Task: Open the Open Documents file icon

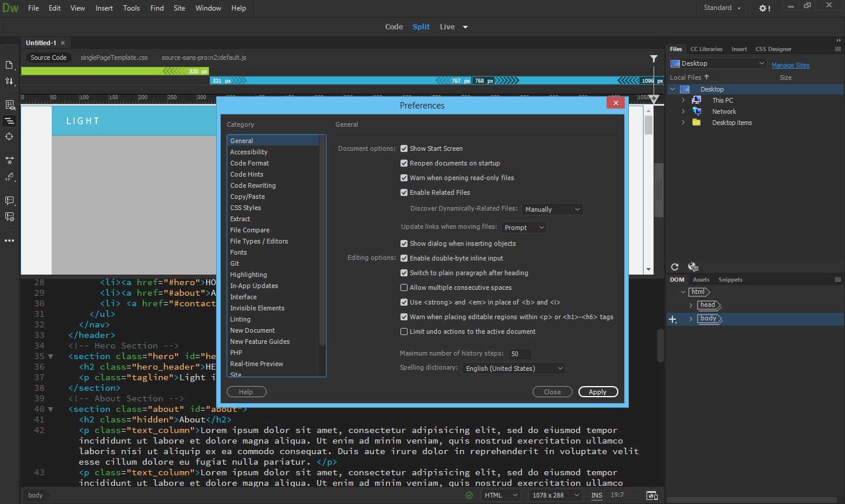Action: pos(9,65)
